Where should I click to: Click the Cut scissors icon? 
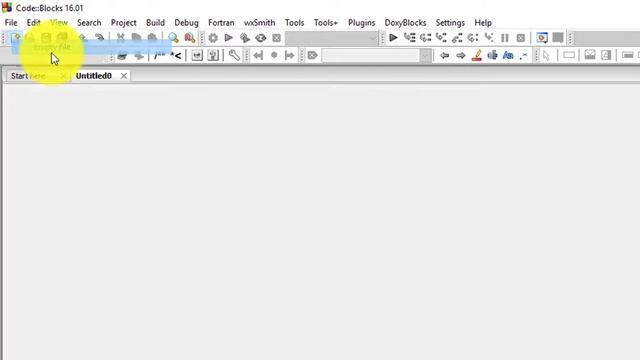pyautogui.click(x=120, y=38)
